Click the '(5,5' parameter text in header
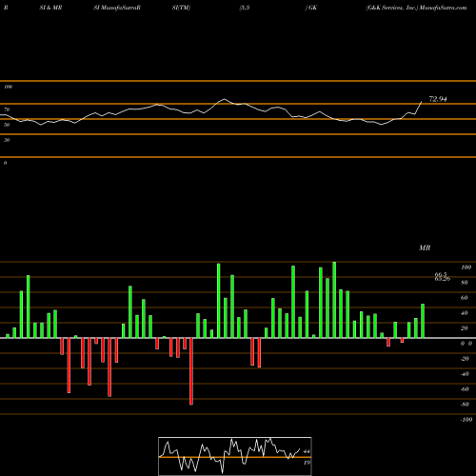476x476 pixels. [245, 8]
